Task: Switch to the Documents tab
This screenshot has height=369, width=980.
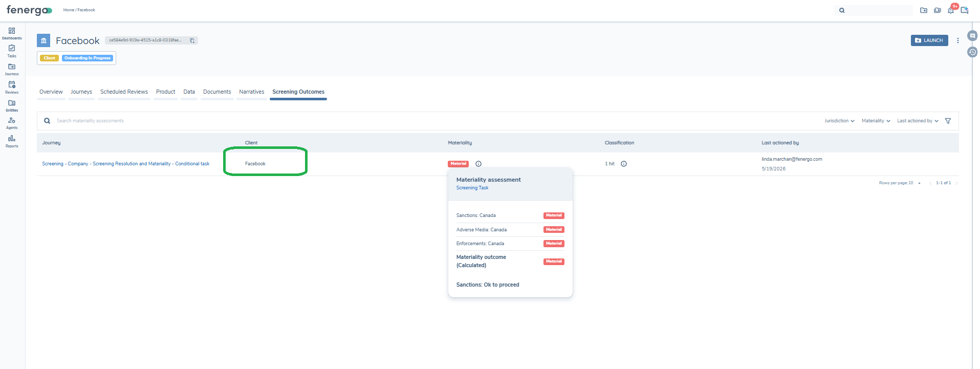Action: click(217, 92)
